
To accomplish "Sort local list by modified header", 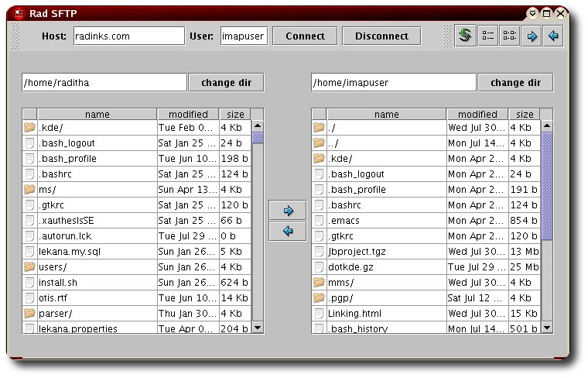I will [x=188, y=114].
